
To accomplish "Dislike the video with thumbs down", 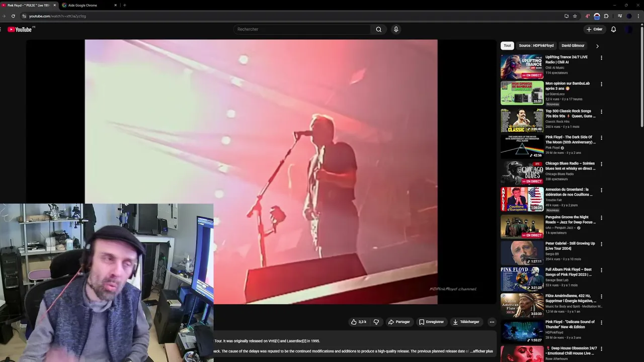I will (x=376, y=322).
